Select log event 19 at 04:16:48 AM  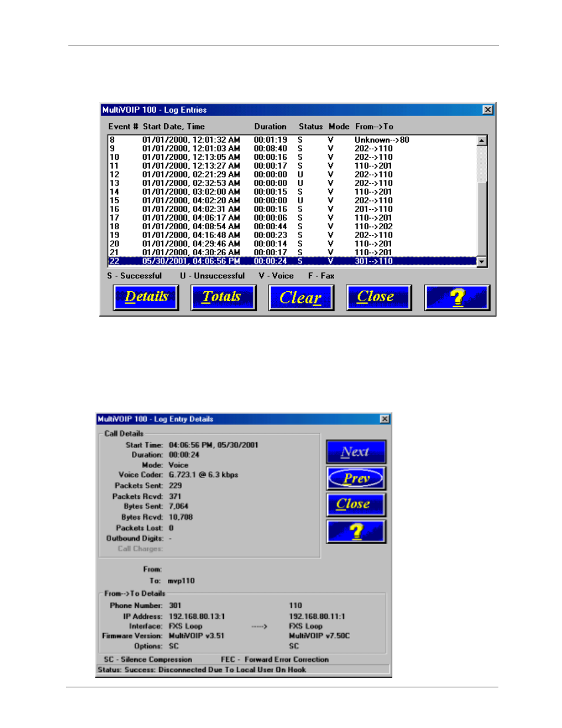(292, 235)
